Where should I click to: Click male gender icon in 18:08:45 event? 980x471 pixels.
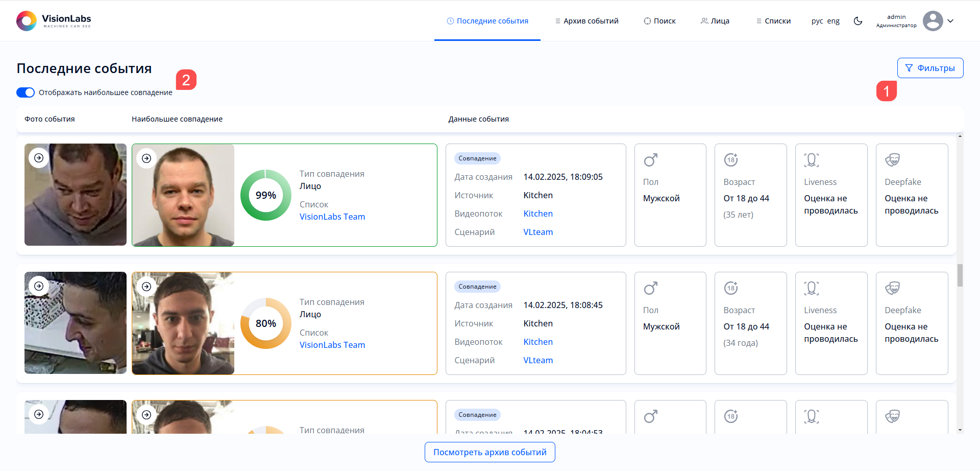[x=650, y=288]
